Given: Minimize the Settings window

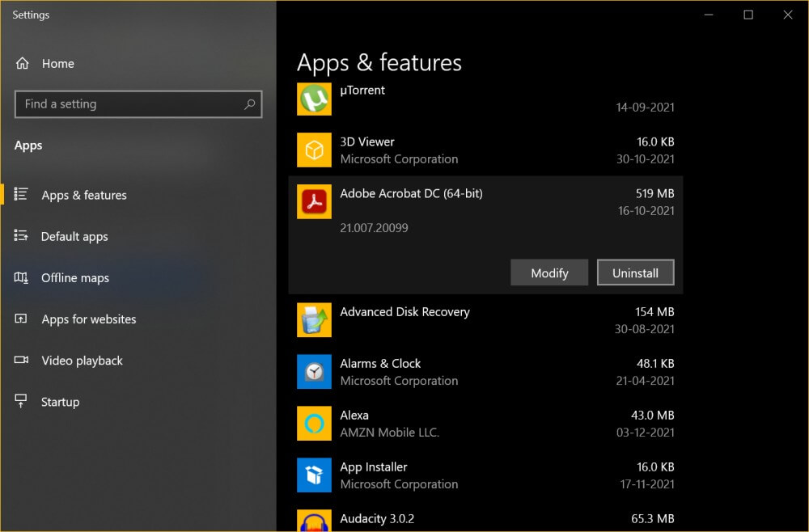Looking at the screenshot, I should coord(709,15).
